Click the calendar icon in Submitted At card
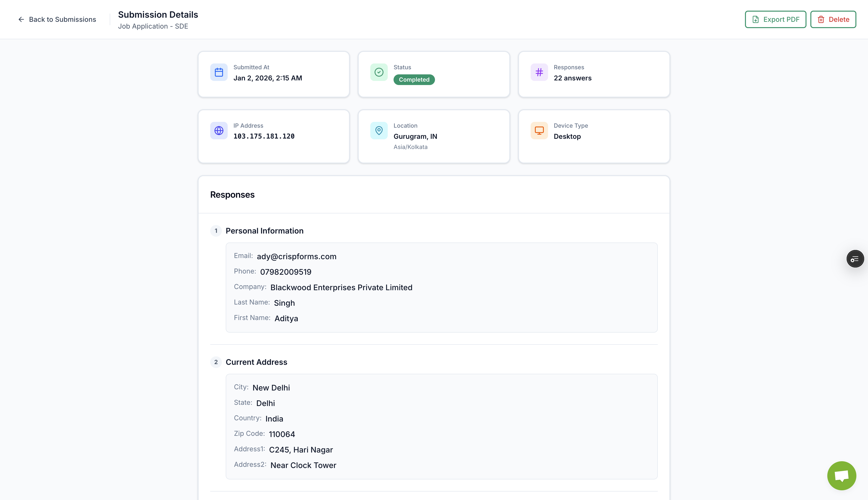868x500 pixels. coord(219,72)
